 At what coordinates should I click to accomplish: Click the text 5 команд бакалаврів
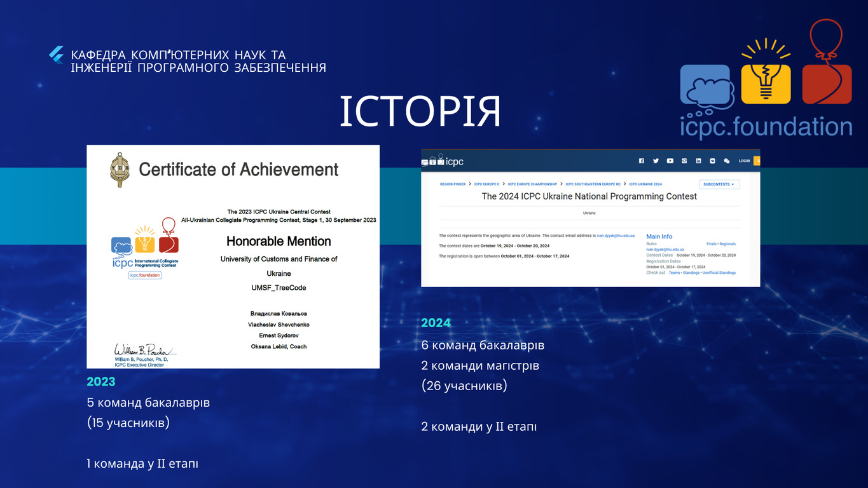(x=148, y=403)
